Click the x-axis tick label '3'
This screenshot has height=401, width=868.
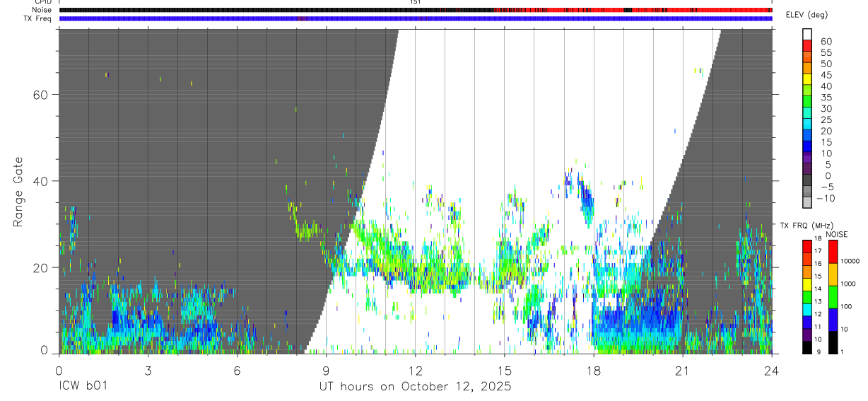point(148,370)
